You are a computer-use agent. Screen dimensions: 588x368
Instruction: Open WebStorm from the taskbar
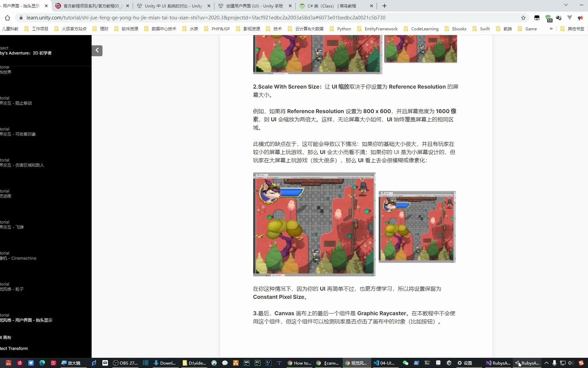[247, 363]
